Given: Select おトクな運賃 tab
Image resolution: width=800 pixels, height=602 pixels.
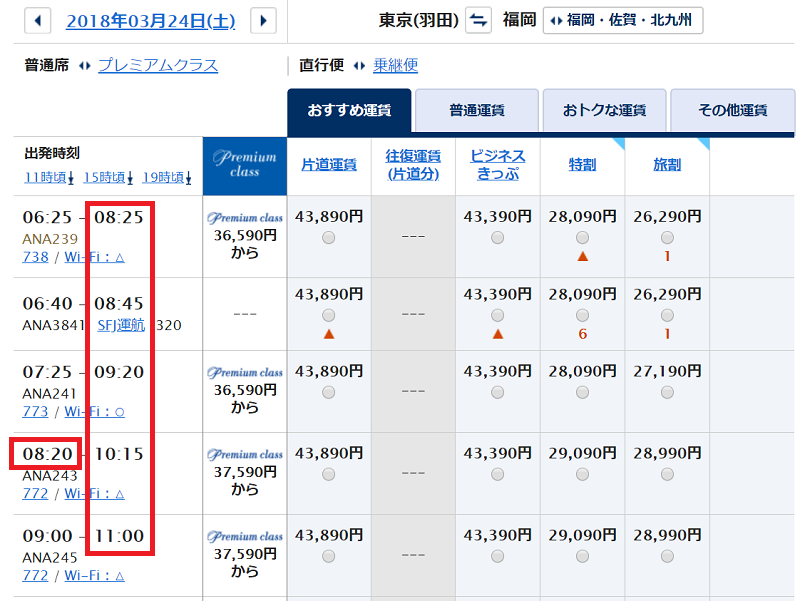Looking at the screenshot, I should coord(605,110).
